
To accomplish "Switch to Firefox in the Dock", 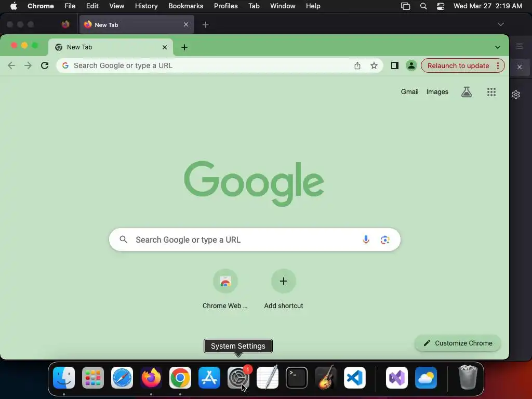I will point(151,378).
